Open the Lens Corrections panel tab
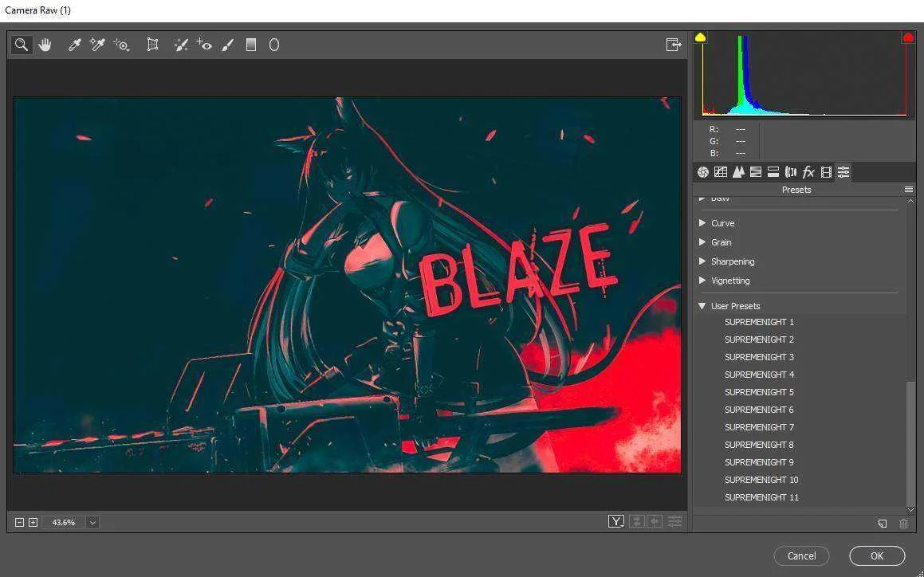This screenshot has height=577, width=924. (791, 172)
